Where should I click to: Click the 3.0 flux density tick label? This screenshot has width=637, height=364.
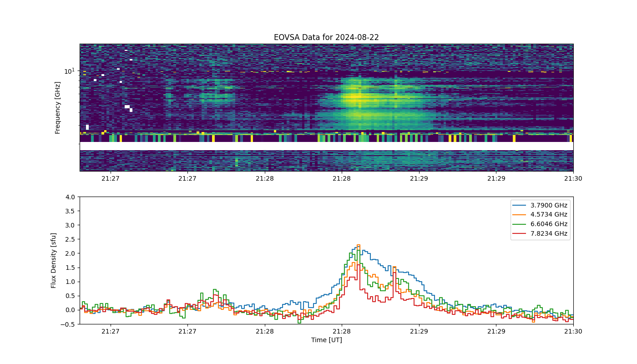pos(70,225)
